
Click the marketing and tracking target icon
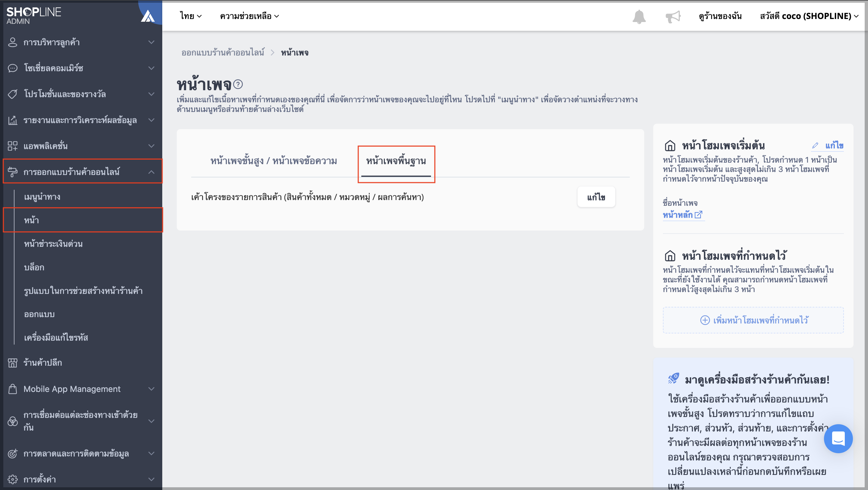click(x=12, y=453)
